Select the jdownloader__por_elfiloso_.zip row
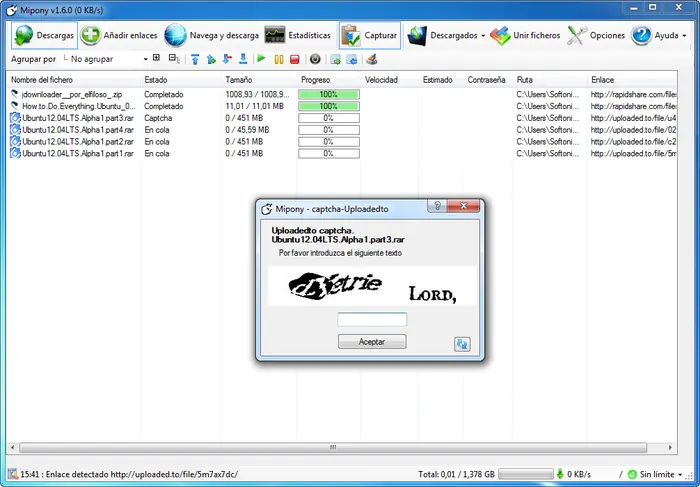The image size is (700, 487). tap(342, 94)
